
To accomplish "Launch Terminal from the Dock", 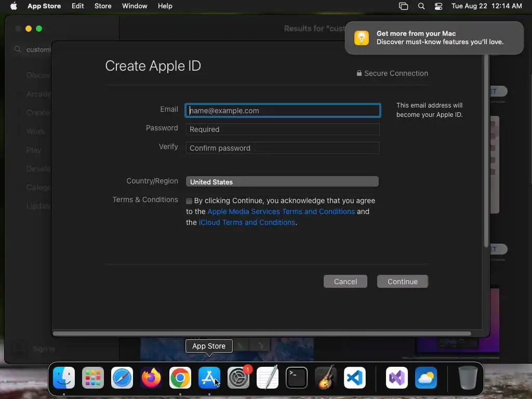I will (x=297, y=378).
